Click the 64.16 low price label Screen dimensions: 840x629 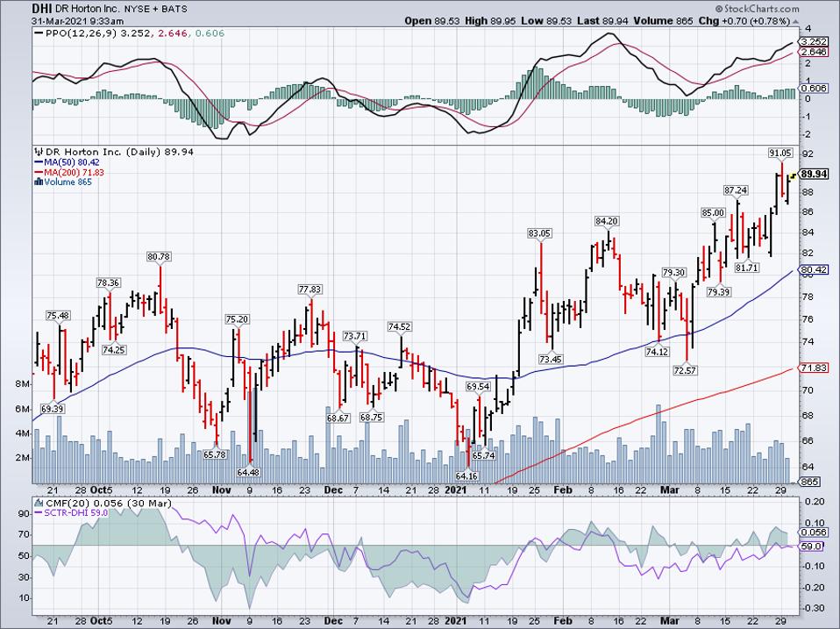click(466, 475)
